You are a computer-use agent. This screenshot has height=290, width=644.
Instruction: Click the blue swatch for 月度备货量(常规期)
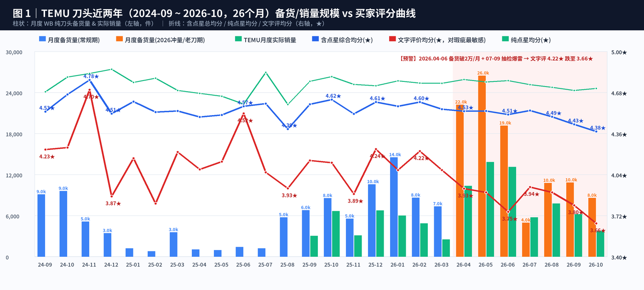[43, 40]
